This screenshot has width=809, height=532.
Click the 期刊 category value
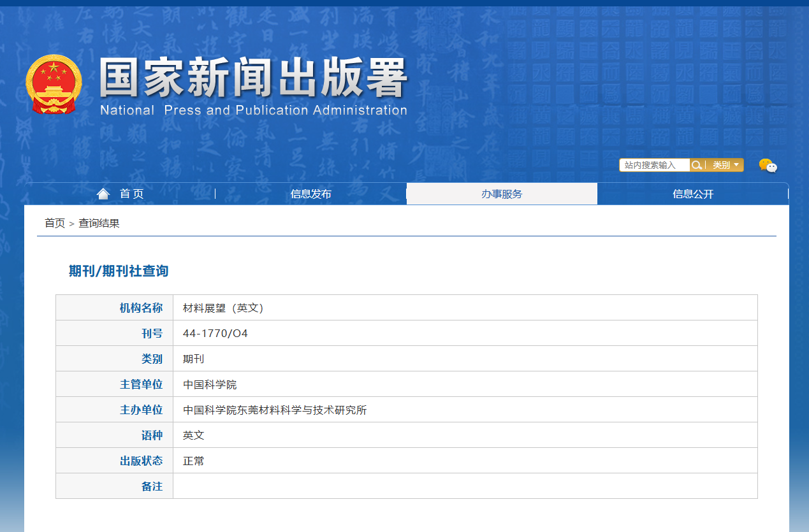coord(193,359)
